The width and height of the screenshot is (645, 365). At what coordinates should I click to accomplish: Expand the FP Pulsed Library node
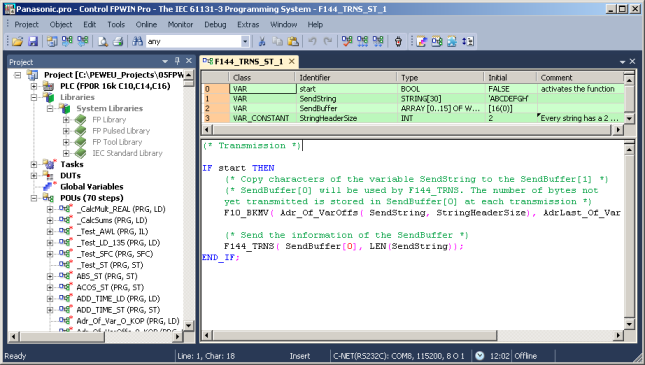[66, 131]
